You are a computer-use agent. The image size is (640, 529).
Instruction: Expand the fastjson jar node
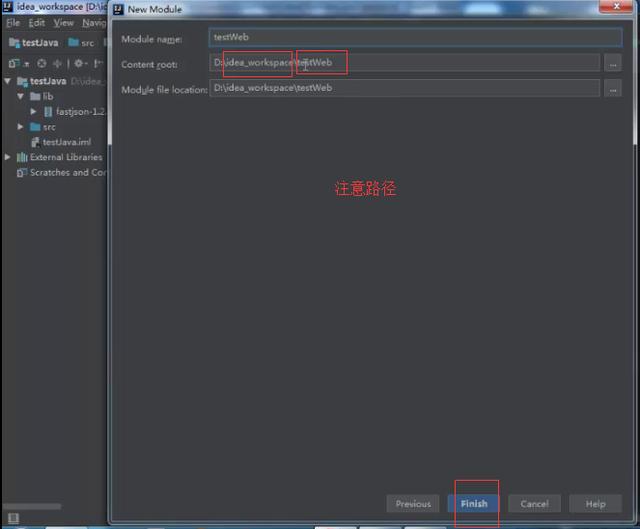[x=33, y=111]
